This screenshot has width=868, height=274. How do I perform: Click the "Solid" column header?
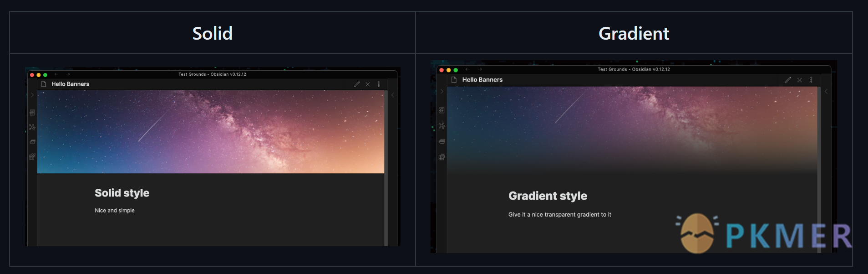212,33
